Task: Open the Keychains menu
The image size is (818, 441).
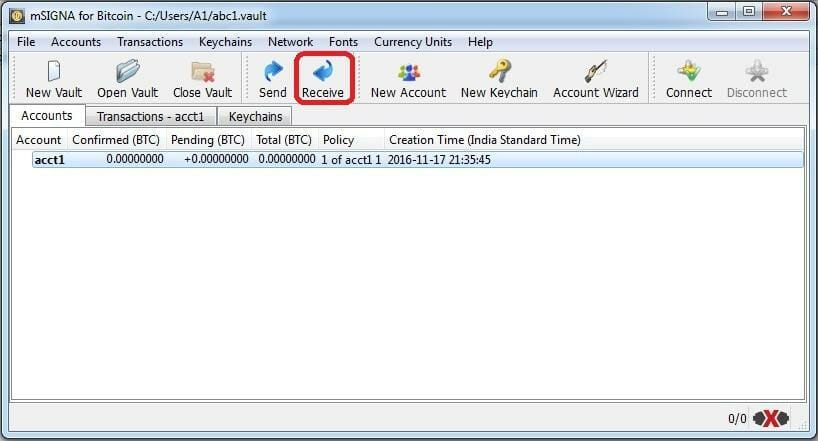Action: click(225, 42)
